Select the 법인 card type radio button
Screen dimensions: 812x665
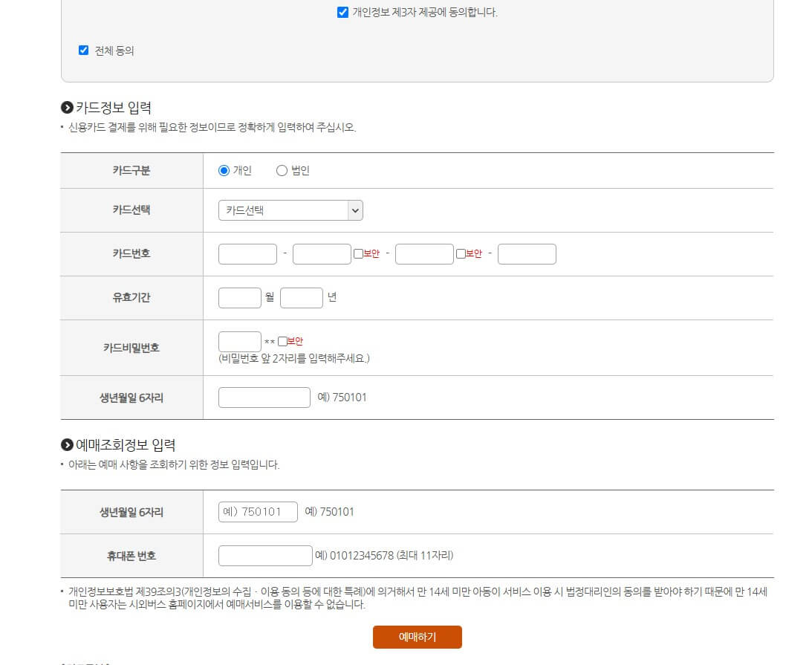tap(282, 170)
